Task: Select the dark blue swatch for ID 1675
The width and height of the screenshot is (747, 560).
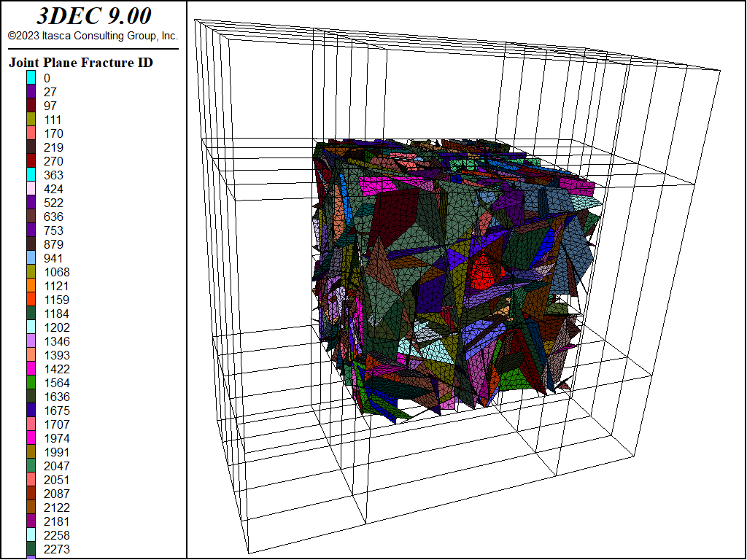Action: tap(31, 411)
